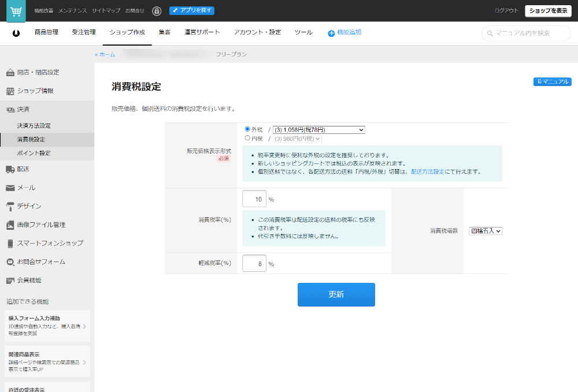Image resolution: width=578 pixels, height=392 pixels.
Task: Click the 機能追加 link
Action: [349, 32]
